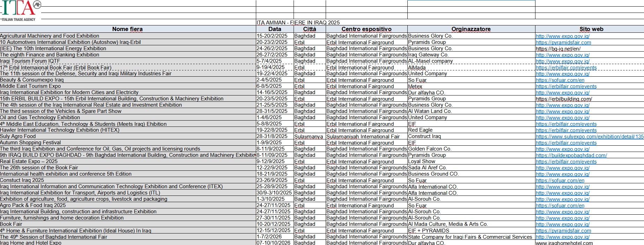Select the "EIF + PYRAMIDS" organizer cell
The image size is (644, 245).
coord(471,230)
